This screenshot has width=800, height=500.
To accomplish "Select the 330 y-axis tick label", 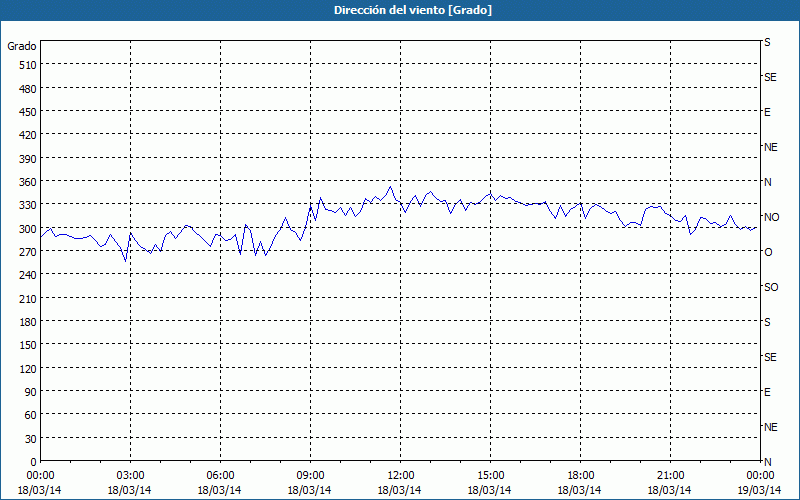I will [x=29, y=205].
